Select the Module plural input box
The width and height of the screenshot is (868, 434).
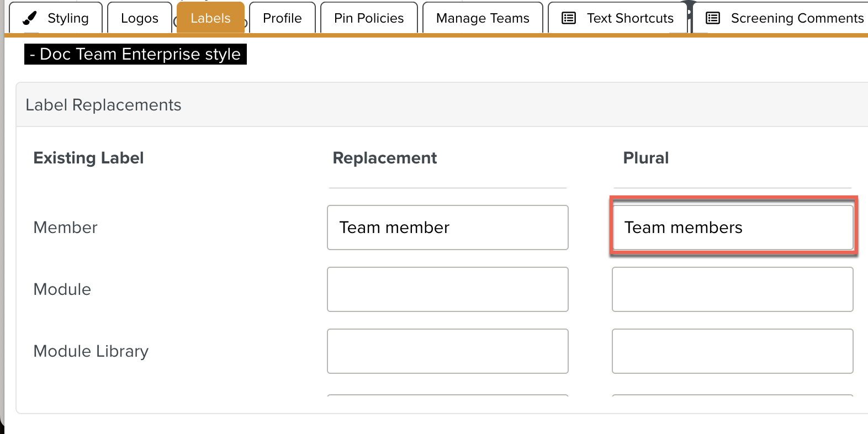click(732, 289)
